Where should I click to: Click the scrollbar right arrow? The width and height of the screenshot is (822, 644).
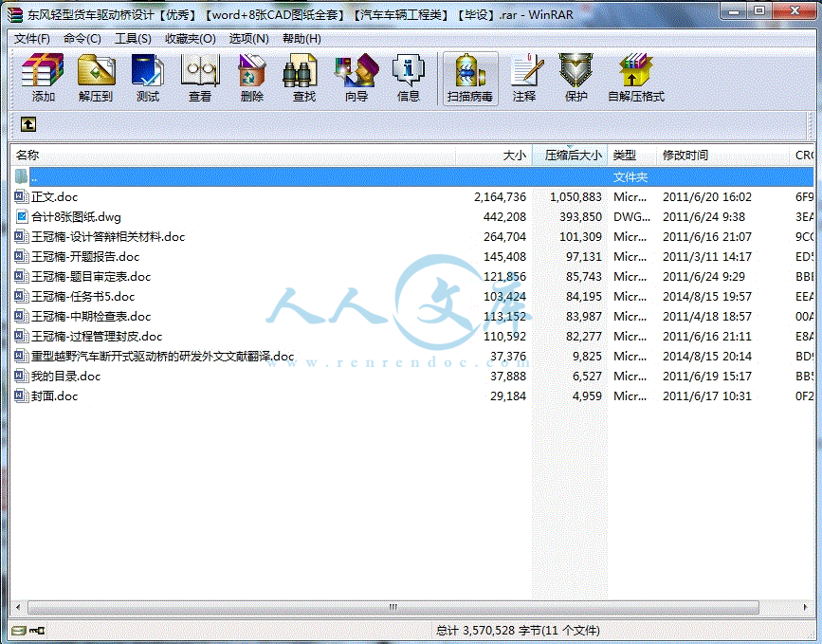pos(805,607)
